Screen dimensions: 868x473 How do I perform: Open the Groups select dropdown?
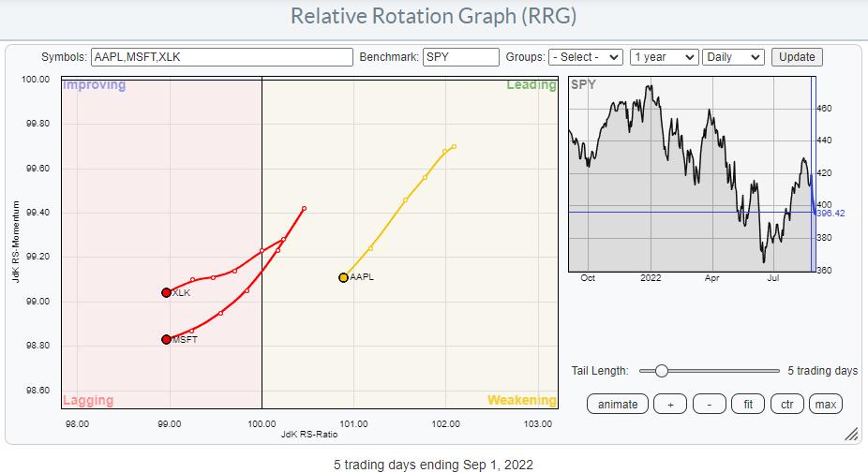[586, 57]
